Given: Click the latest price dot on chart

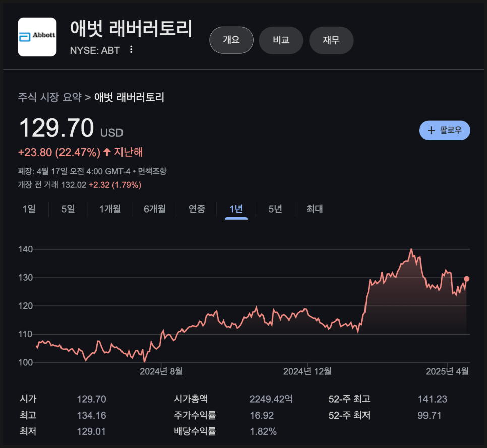Looking at the screenshot, I should (466, 279).
